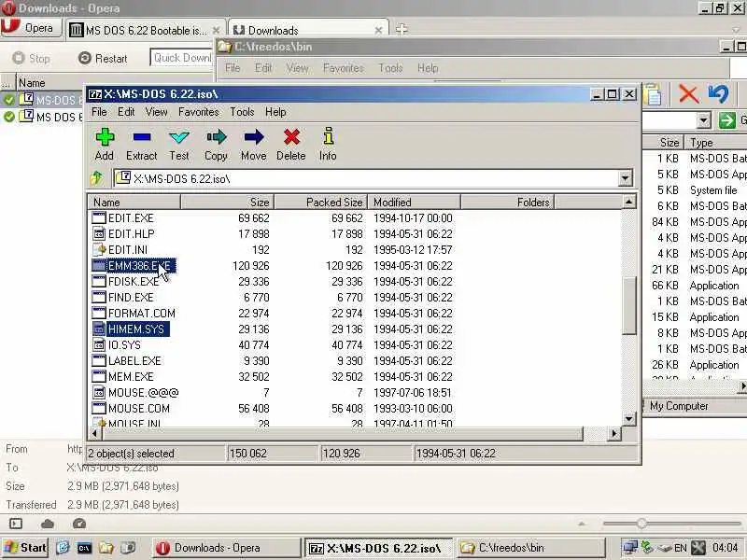The height and width of the screenshot is (560, 747).
Task: Sort by Name column in 7-Zip
Action: click(x=134, y=202)
